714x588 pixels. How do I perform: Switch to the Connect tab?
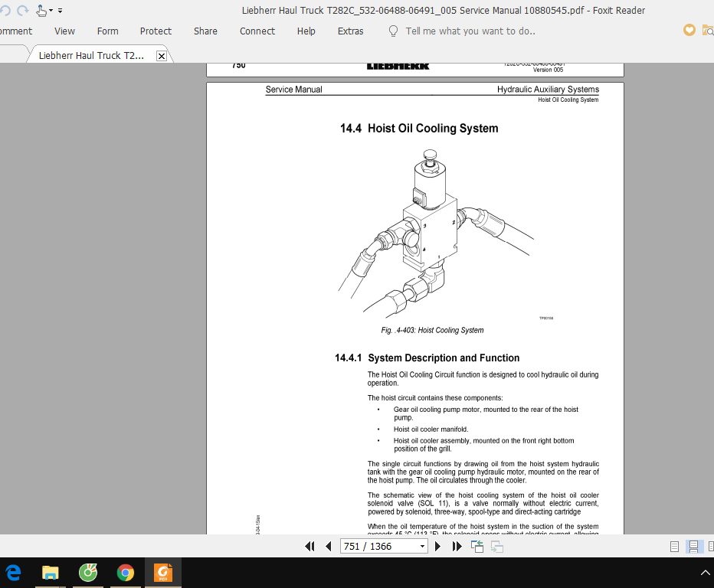click(257, 31)
